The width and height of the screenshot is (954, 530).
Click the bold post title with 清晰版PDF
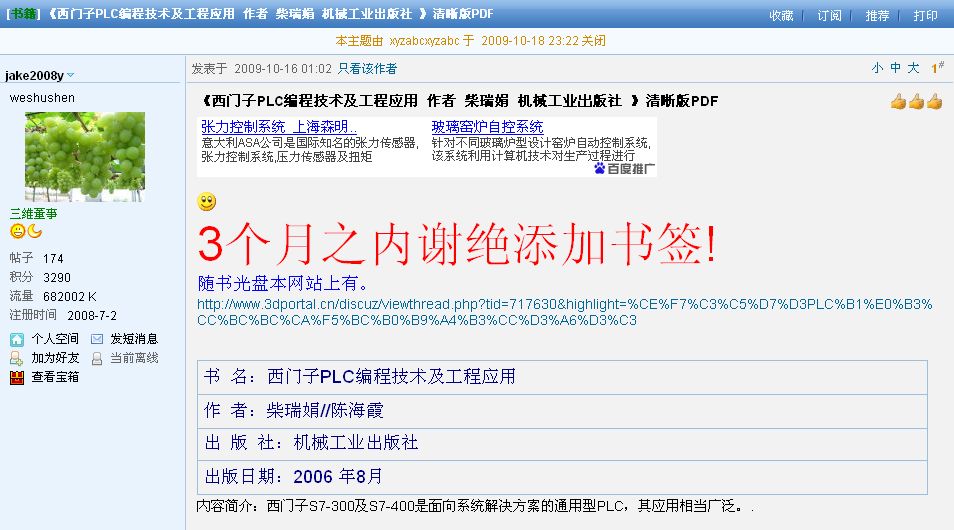coord(460,101)
